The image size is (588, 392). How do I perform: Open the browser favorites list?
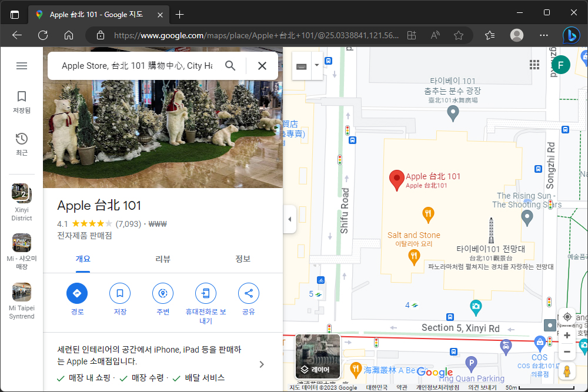point(490,36)
